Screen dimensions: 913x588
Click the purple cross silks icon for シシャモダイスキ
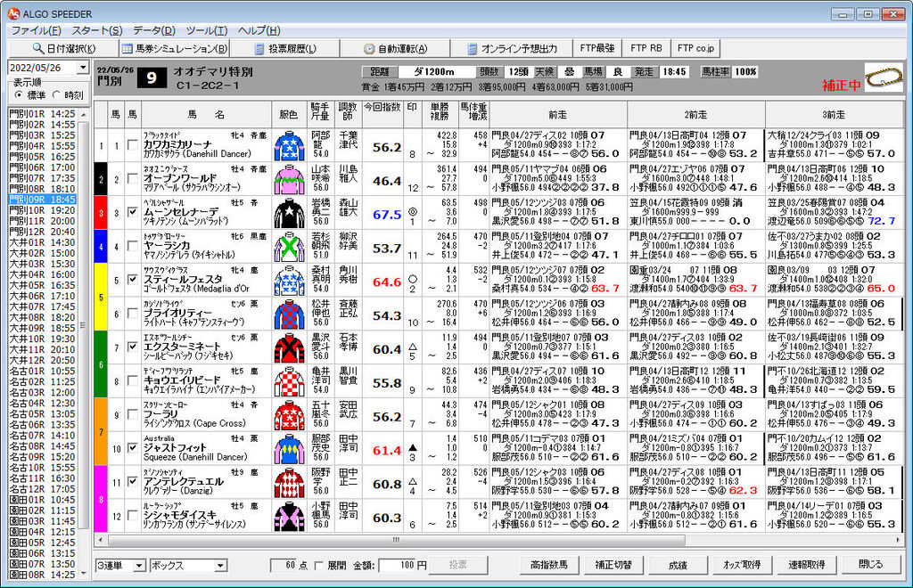(290, 517)
